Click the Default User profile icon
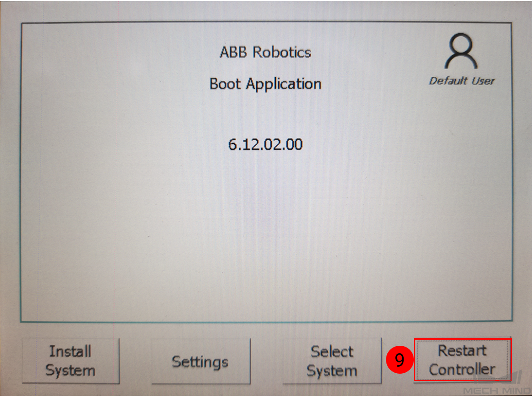Image resolution: width=532 pixels, height=396 pixels. coord(461,51)
